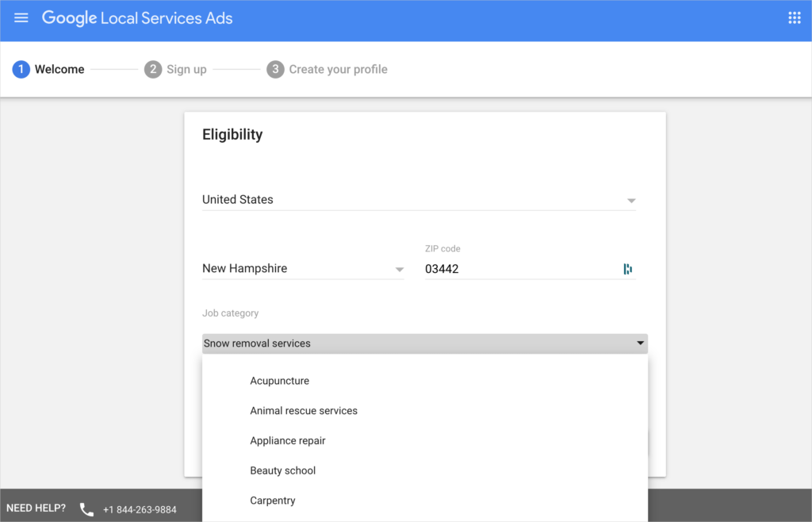The height and width of the screenshot is (522, 812).
Task: Open the Google apps grid
Action: [x=795, y=18]
